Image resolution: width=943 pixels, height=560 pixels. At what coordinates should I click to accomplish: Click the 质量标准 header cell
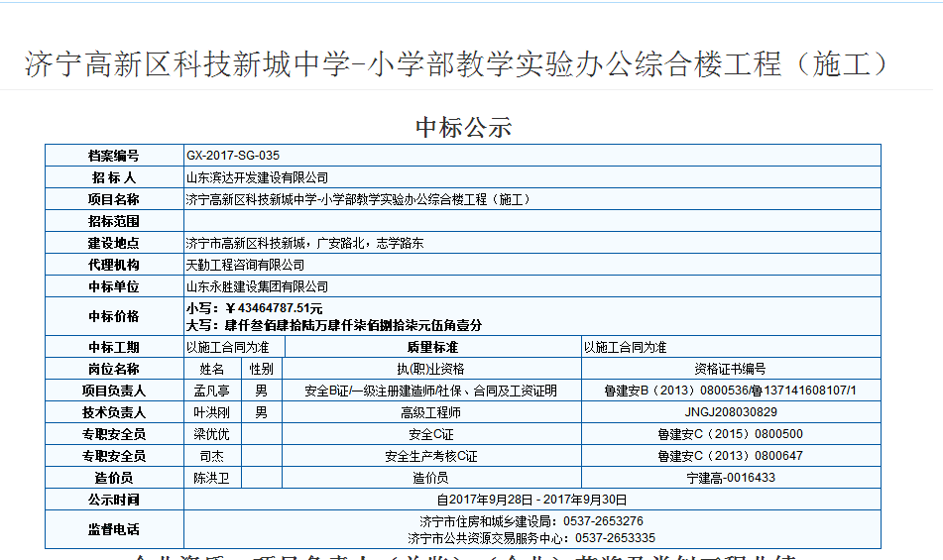(x=432, y=347)
